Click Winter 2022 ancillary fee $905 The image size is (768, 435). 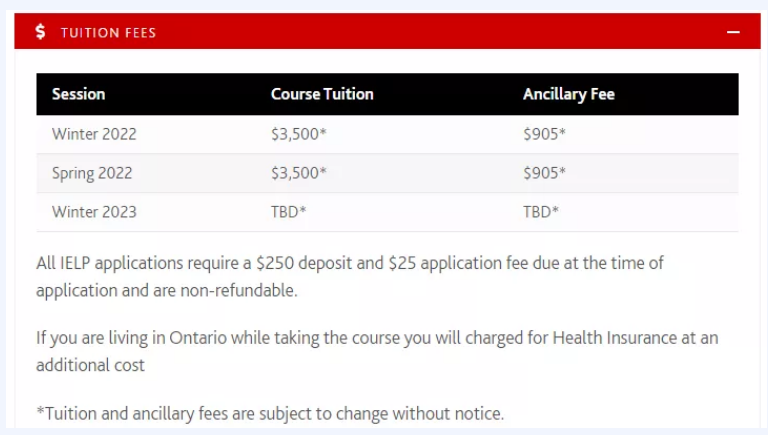pyautogui.click(x=544, y=134)
